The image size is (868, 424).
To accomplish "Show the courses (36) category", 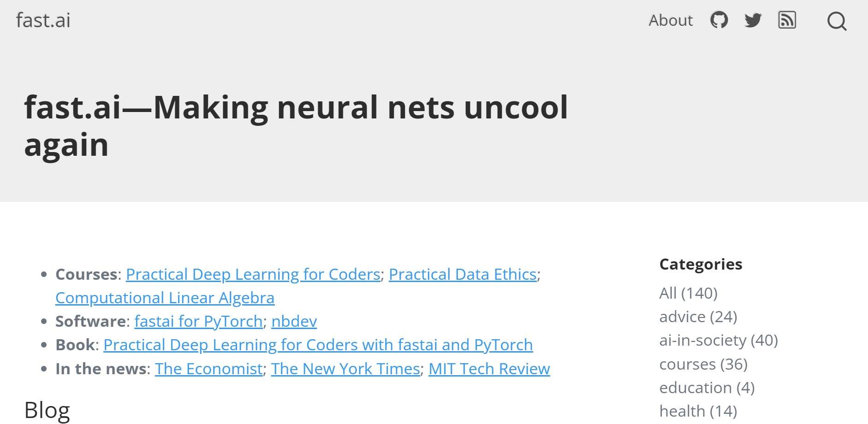I will [x=703, y=364].
